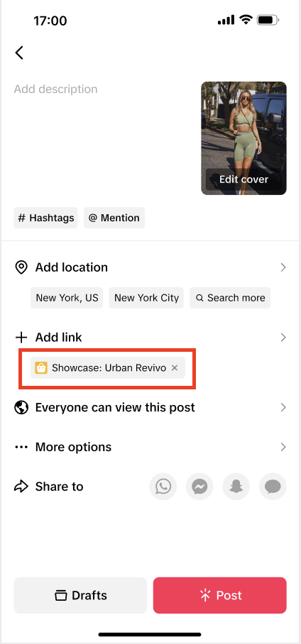The height and width of the screenshot is (644, 301).
Task: Choose the New York City location chip
Action: [x=146, y=298]
